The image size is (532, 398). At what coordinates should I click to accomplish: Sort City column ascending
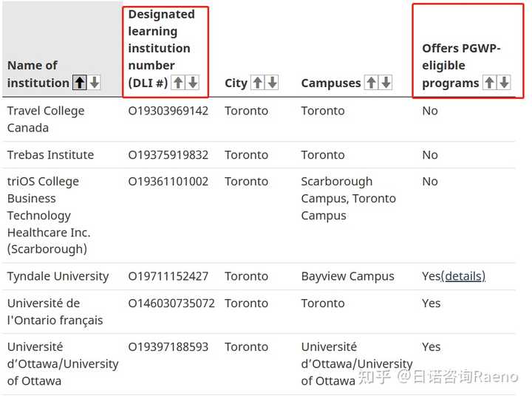pos(257,83)
